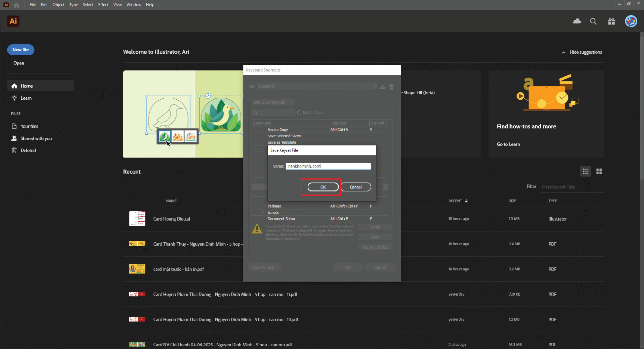This screenshot has height=349, width=644.
Task: Click the Export Text button in Keyboard Shortcuts
Action: coord(265,267)
